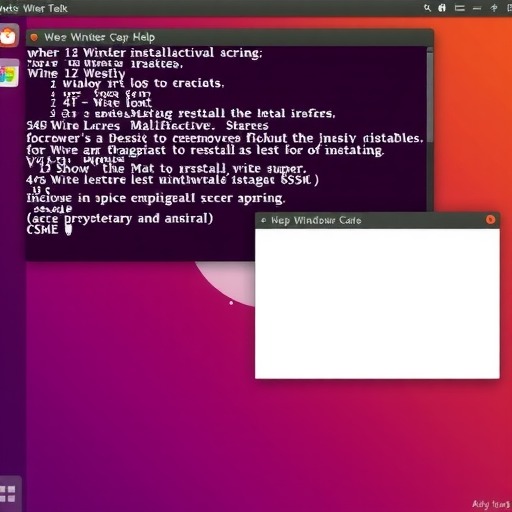Screen dimensions: 512x512
Task: Click the line '346 Wire Lacres Maliflective. Starces'
Action: coord(147,126)
